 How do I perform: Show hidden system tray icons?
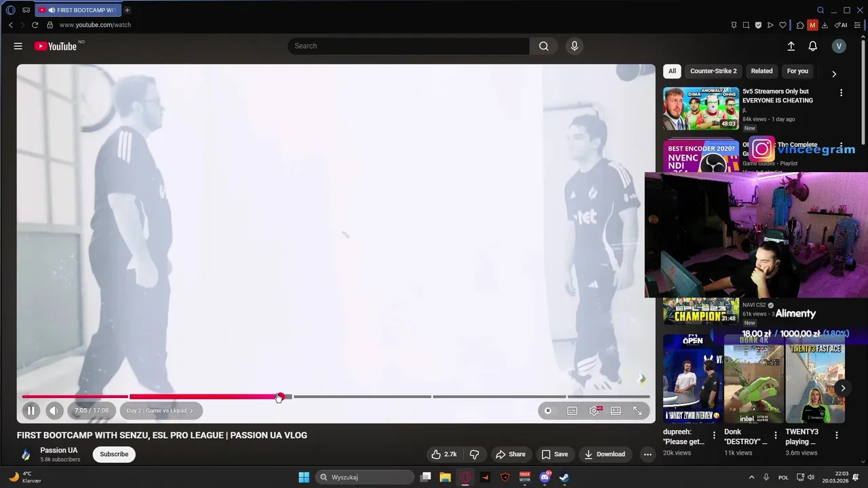[751, 477]
